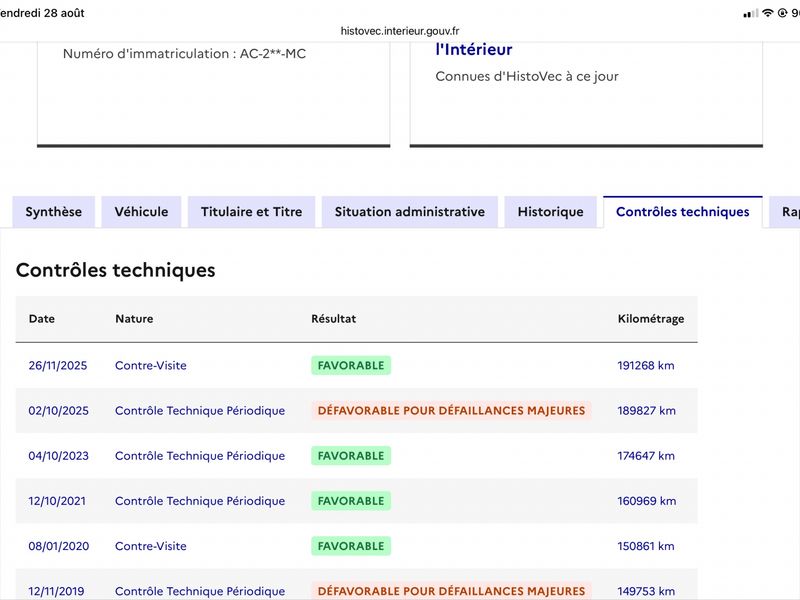Click the Résultat column header
This screenshot has width=800, height=600.
[x=334, y=319]
